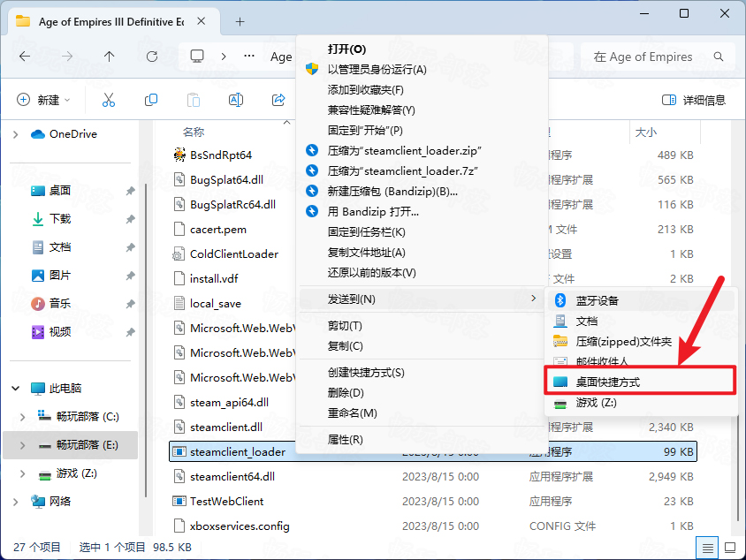Expand the 畅玩部落 (E:) drive node
Screen dimensions: 746x560
pos(22,445)
